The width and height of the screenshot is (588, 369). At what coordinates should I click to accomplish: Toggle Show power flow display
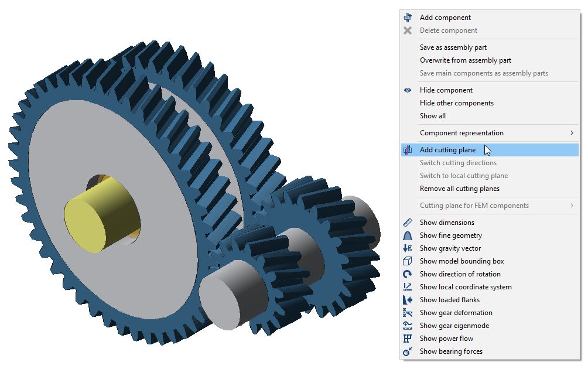coord(446,339)
